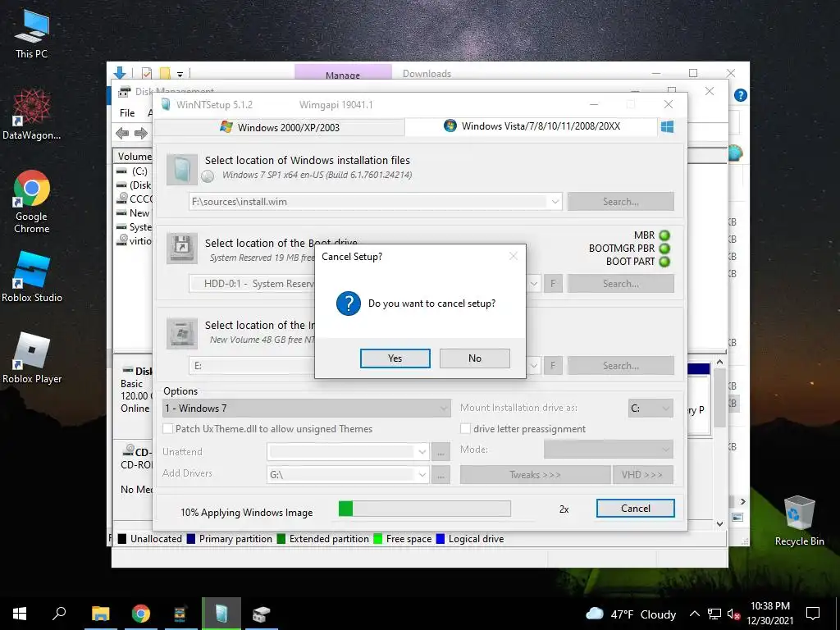The width and height of the screenshot is (840, 630).
Task: Close the Cancel Setup dialog
Action: click(x=514, y=256)
